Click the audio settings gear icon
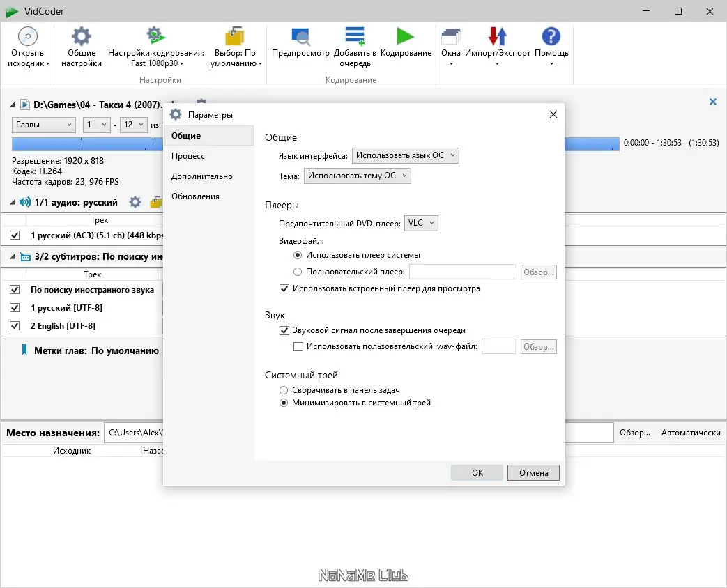The height and width of the screenshot is (588, 727). click(135, 202)
